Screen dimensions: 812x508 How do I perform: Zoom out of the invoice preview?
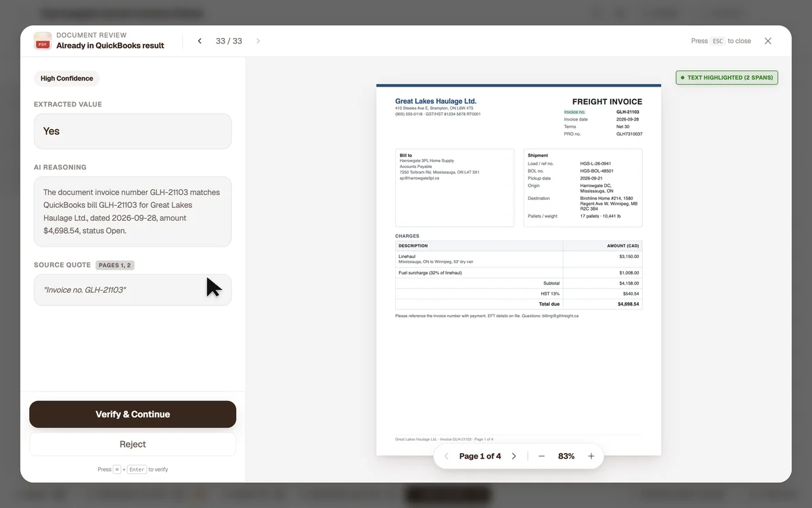[x=541, y=457]
